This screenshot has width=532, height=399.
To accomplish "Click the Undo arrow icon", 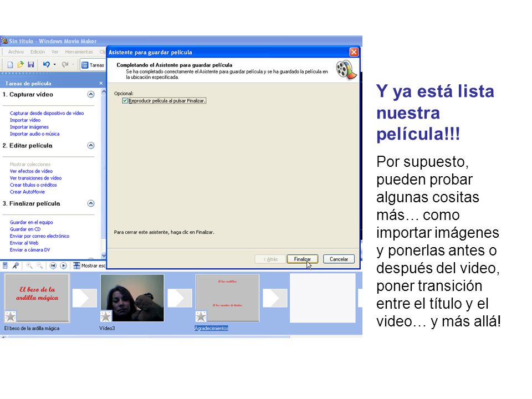I will point(46,64).
